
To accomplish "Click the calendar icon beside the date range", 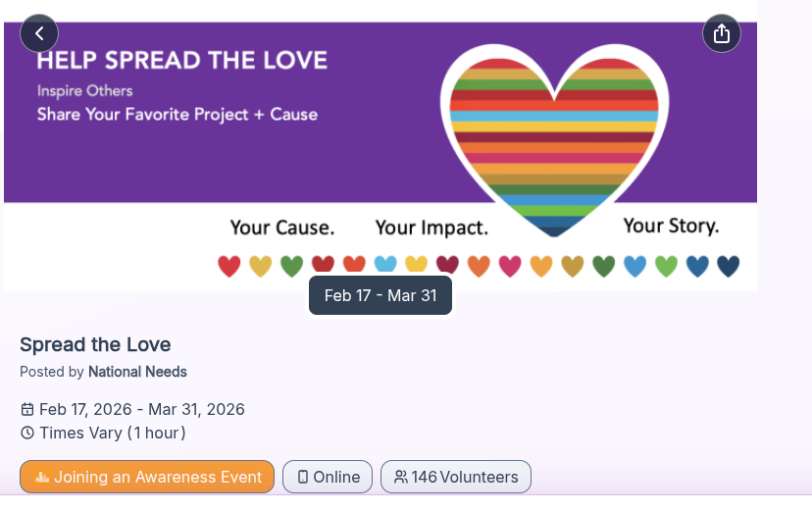I will click(x=27, y=409).
